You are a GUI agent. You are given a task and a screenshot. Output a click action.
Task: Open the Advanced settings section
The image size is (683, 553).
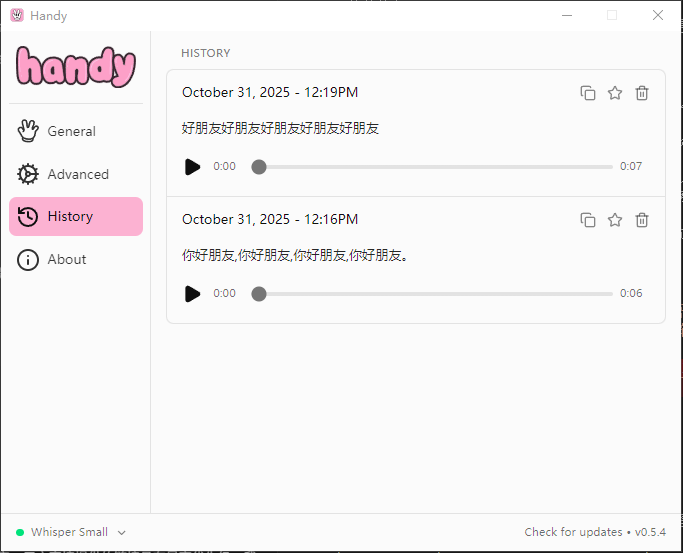pos(76,174)
